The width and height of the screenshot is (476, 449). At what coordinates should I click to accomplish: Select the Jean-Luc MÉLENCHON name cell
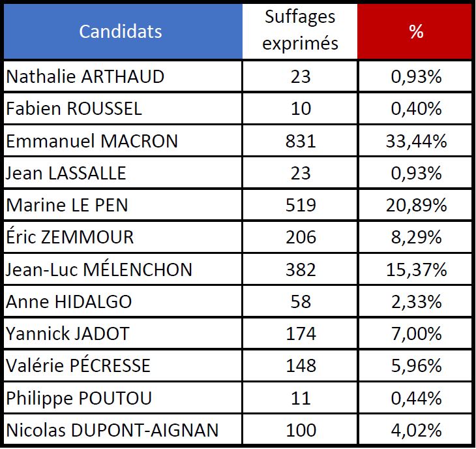(99, 270)
